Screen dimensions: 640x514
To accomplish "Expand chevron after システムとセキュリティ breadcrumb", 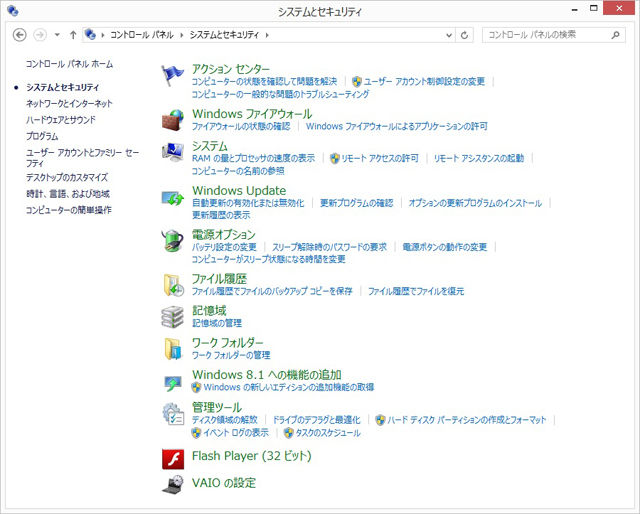I will click(267, 35).
